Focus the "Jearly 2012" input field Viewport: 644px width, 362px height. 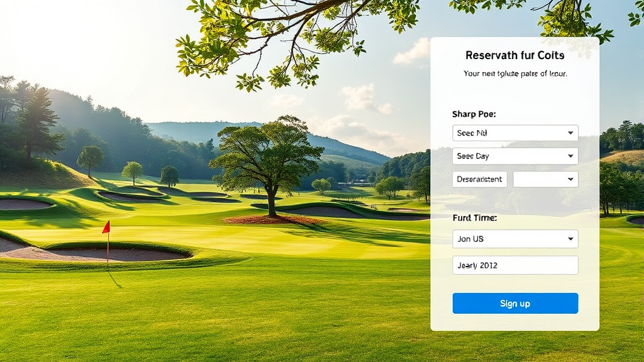click(515, 265)
